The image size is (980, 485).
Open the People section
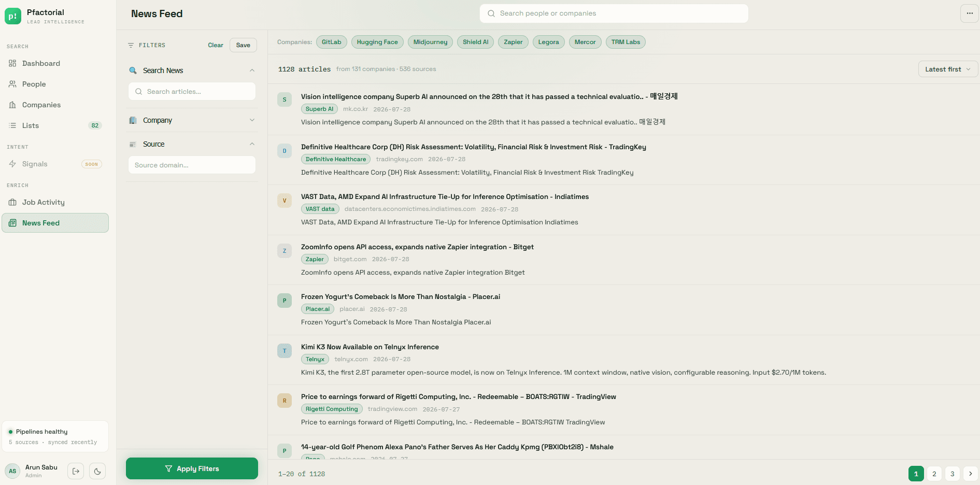point(55,84)
